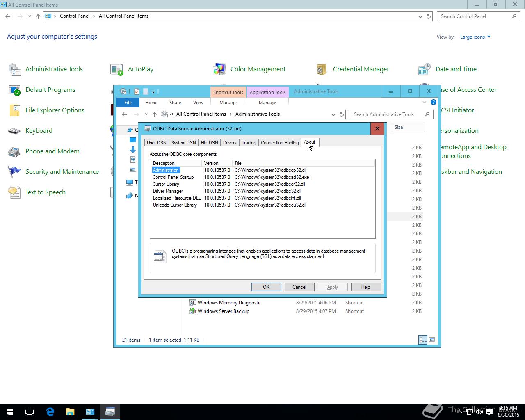The image size is (525, 420).
Task: Select the Cursor Library row
Action: pos(262,184)
